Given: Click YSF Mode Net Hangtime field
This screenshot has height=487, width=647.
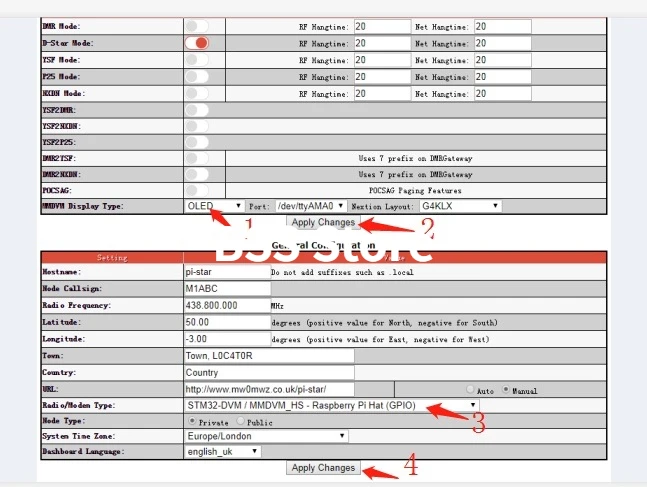Looking at the screenshot, I should (x=503, y=60).
